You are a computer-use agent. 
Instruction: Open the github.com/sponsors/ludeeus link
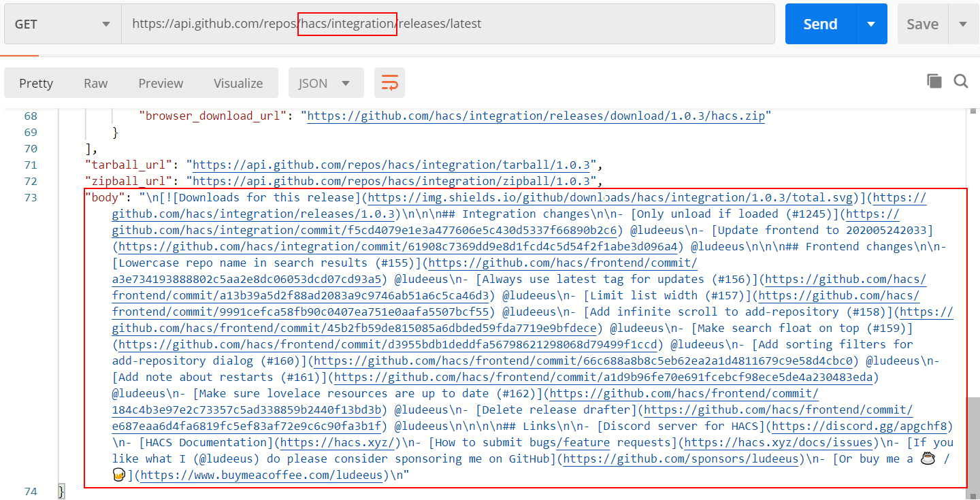[681, 459]
